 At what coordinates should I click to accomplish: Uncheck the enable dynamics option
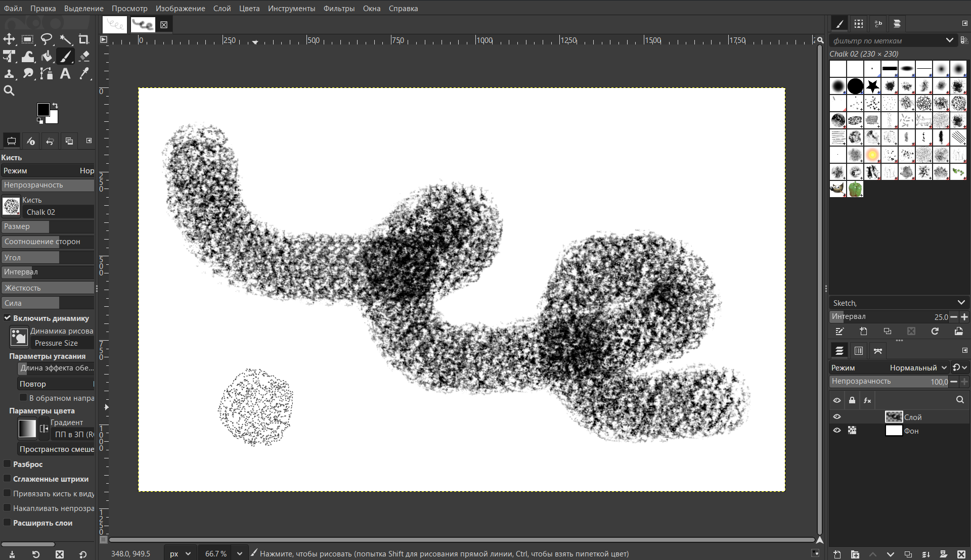click(7, 318)
